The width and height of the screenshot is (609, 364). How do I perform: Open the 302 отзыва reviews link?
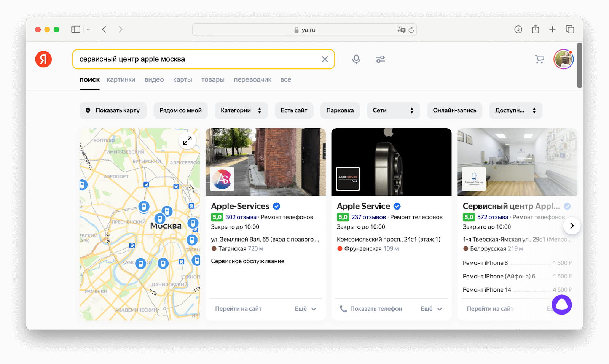(x=241, y=217)
